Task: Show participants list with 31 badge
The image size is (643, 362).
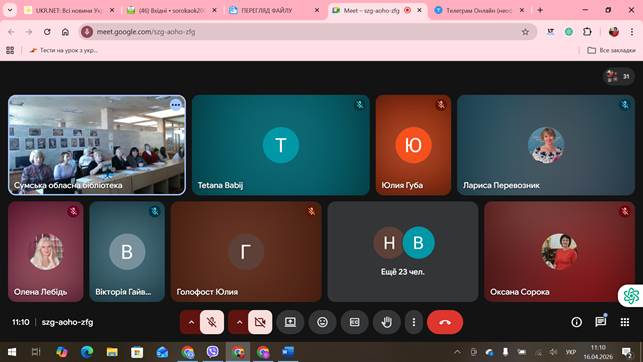Action: coord(618,76)
